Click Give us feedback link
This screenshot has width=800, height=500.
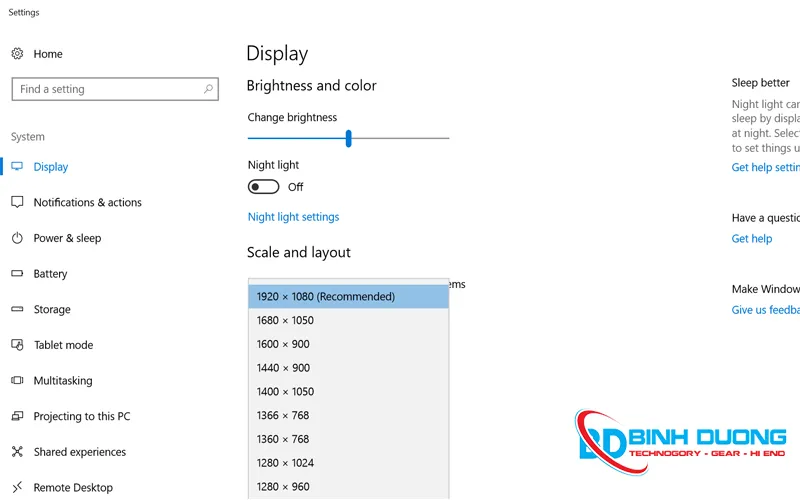click(765, 310)
